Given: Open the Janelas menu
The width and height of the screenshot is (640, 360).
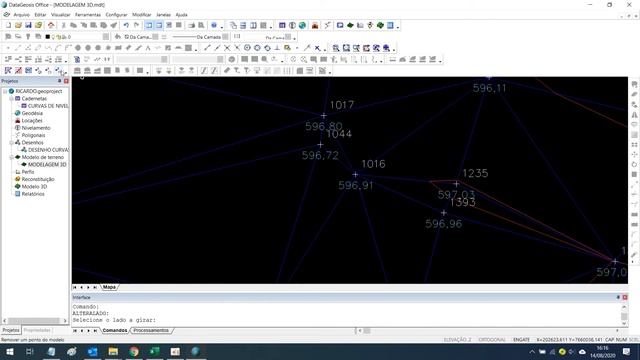Looking at the screenshot, I should (163, 15).
